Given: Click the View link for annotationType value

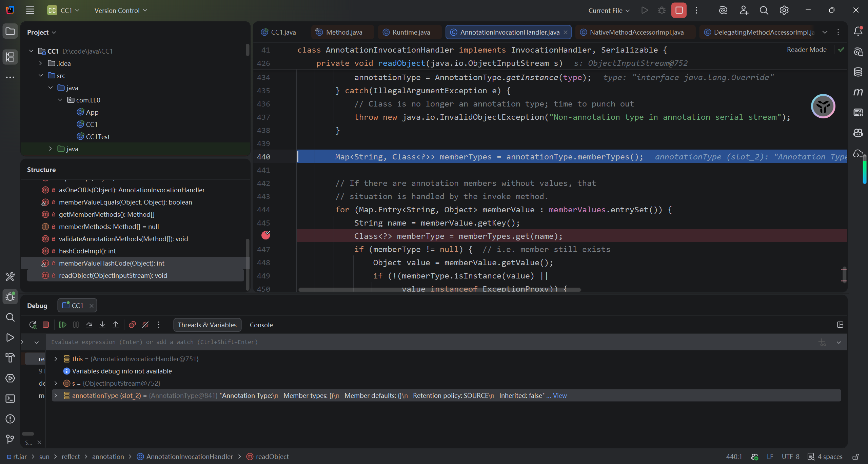Looking at the screenshot, I should (559, 395).
